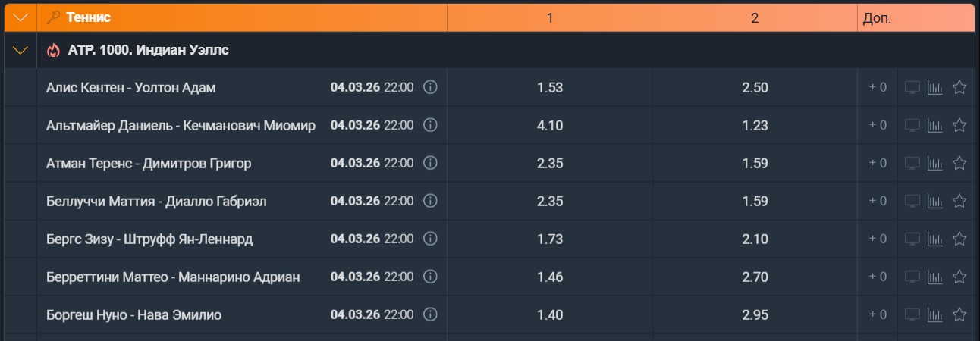The width and height of the screenshot is (980, 341).
Task: Click the Доп. column header
Action: (x=877, y=18)
